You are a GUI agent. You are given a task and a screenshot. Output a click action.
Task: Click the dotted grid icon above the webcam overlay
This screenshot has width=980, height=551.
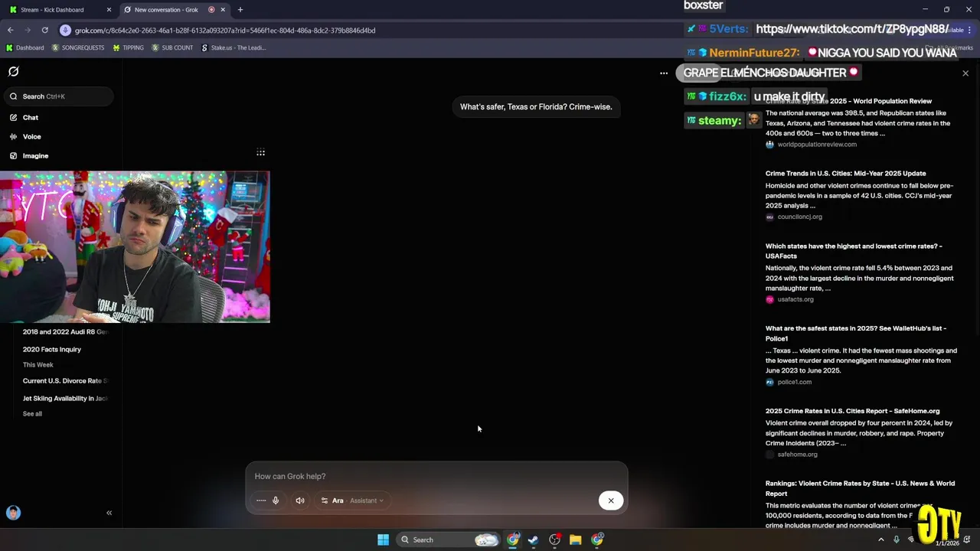click(x=261, y=152)
